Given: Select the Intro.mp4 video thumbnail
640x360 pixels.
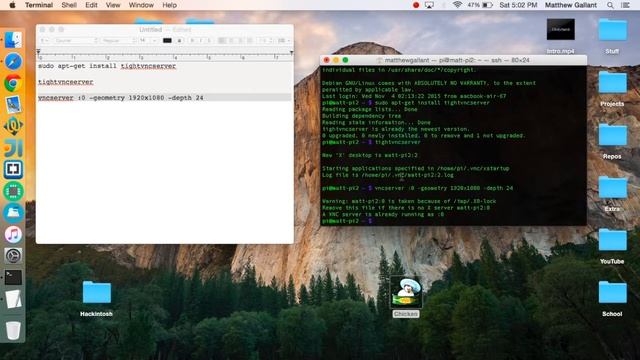Looking at the screenshot, I should coord(560,29).
